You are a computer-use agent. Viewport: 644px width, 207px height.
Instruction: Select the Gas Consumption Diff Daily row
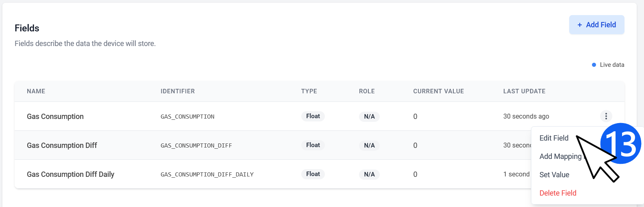click(x=273, y=174)
